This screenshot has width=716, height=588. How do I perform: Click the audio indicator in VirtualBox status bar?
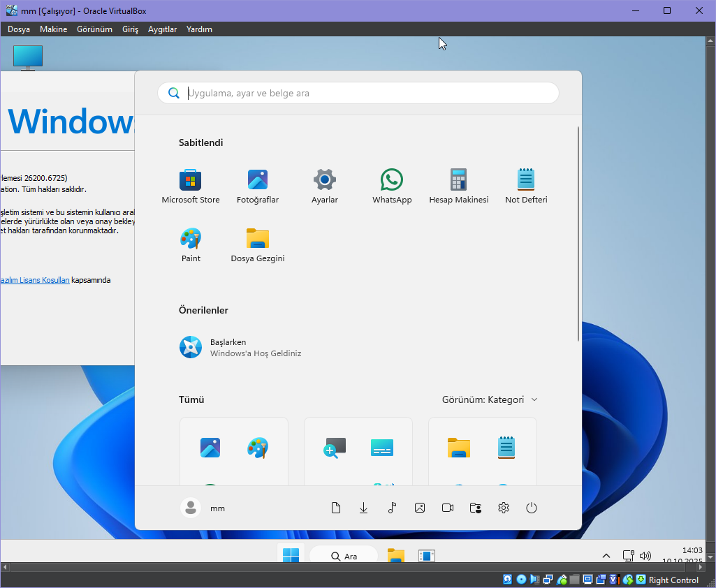[534, 580]
